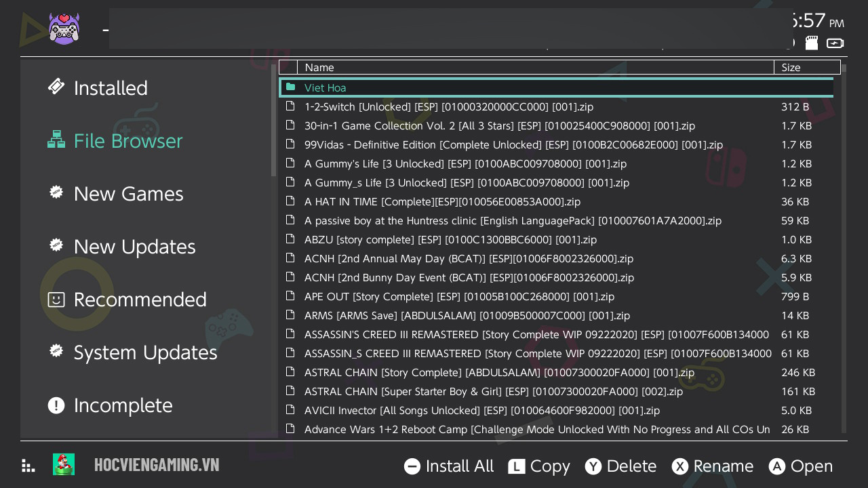This screenshot has height=488, width=868.
Task: Click the 246 KB size cell
Action: pos(798,372)
